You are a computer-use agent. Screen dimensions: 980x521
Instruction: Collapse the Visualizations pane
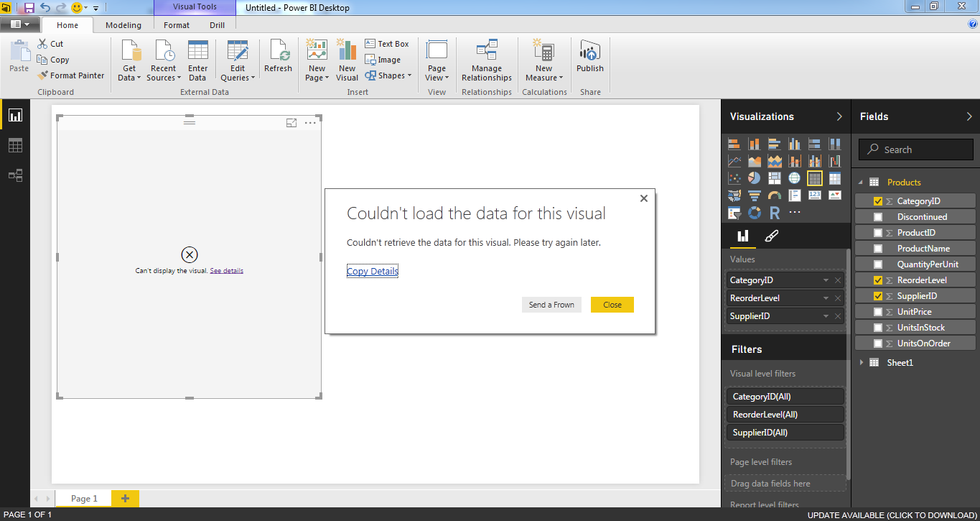click(x=839, y=116)
